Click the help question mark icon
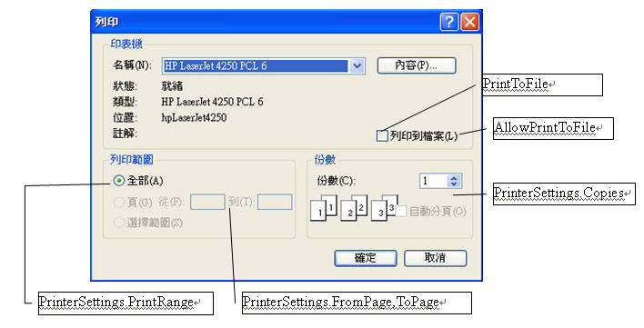This screenshot has height=328, width=644. [449, 21]
